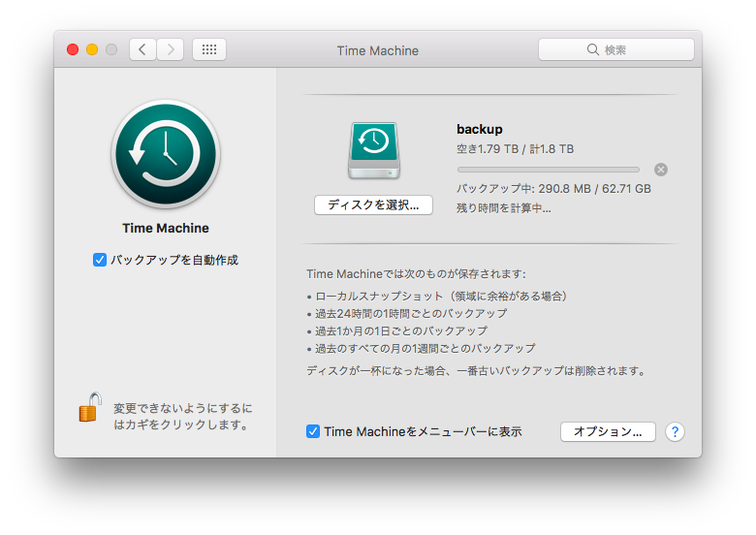Image resolution: width=756 pixels, height=535 pixels.
Task: Click 過去24時間の1時間ごとのバックアップ line
Action: tap(407, 313)
